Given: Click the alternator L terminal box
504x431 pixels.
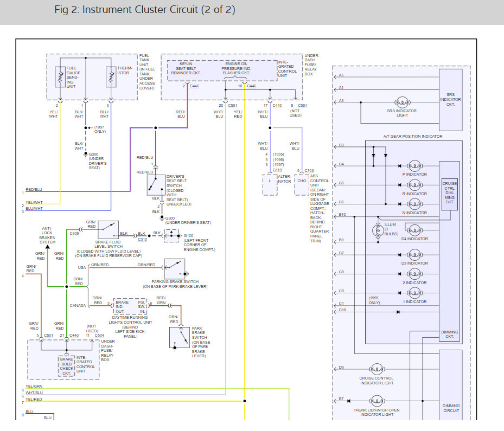Looking at the screenshot, I should tap(270, 185).
